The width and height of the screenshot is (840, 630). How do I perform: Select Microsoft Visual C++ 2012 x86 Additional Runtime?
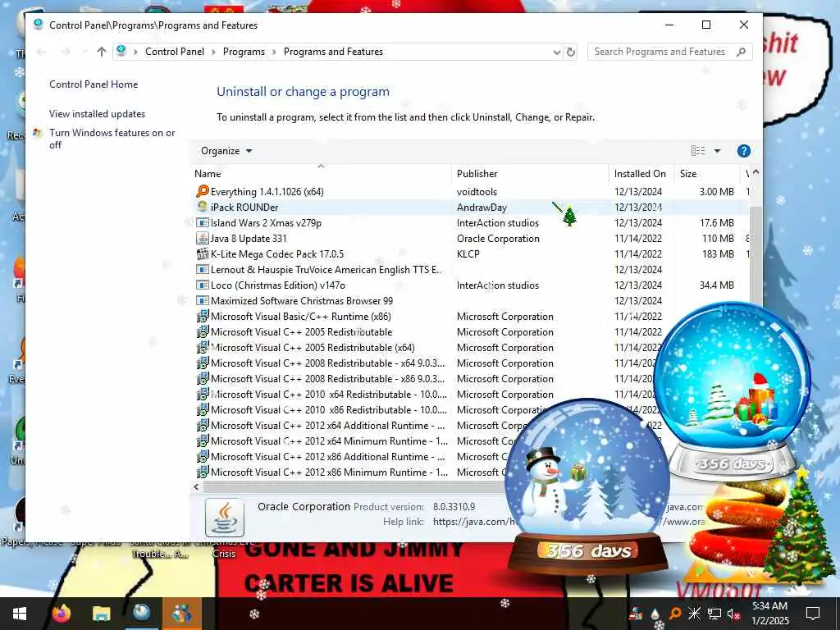pyautogui.click(x=351, y=456)
